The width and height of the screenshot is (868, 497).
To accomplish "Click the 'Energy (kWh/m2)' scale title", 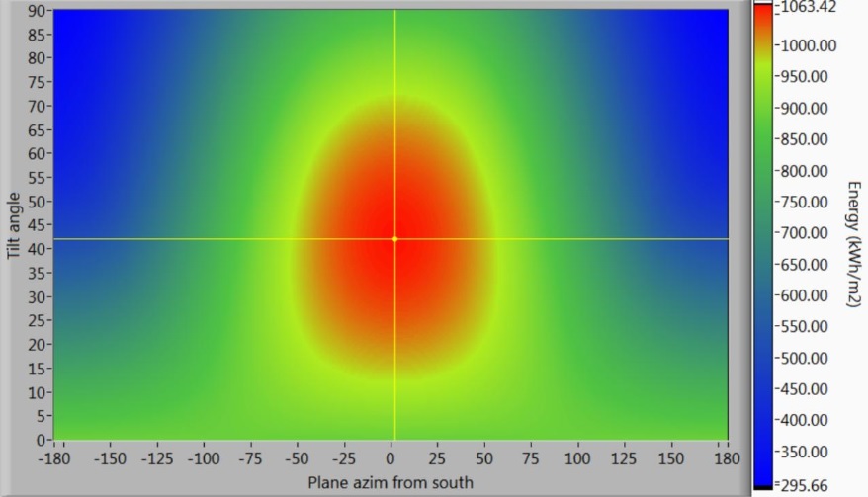I will point(853,244).
